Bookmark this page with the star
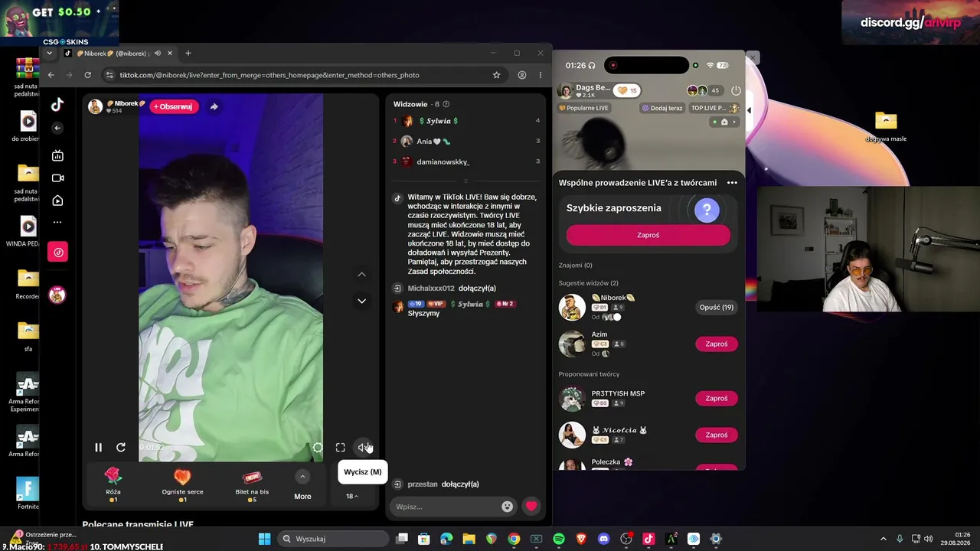This screenshot has height=551, width=980. (x=496, y=75)
